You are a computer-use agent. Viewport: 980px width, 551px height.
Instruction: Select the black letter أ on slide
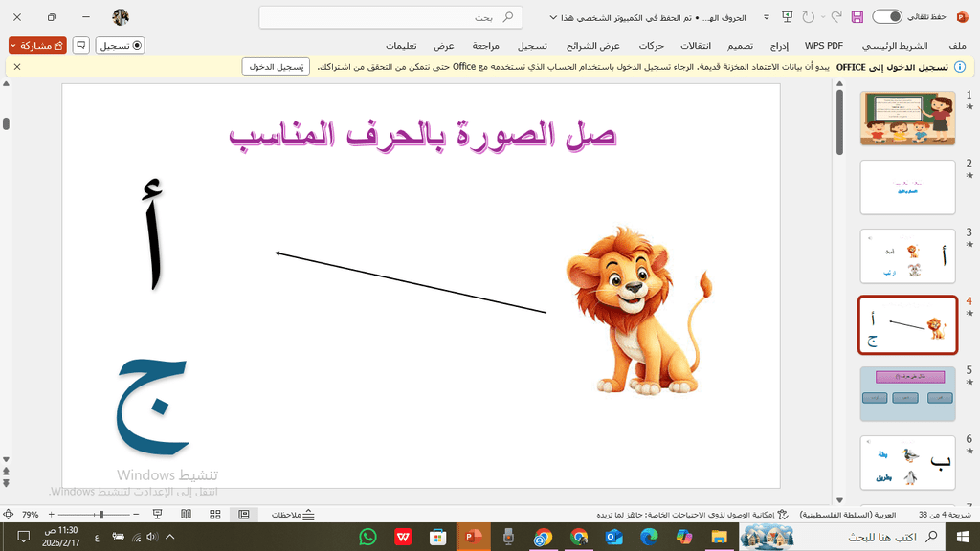(152, 234)
